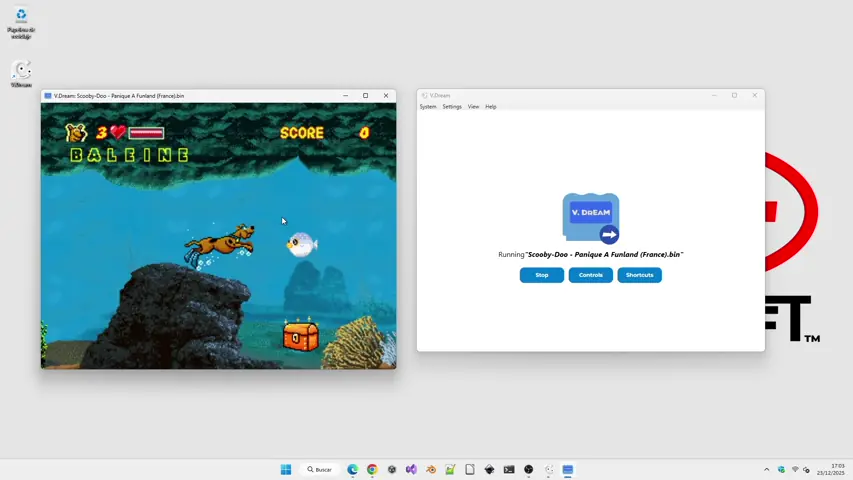The width and height of the screenshot is (853, 480).
Task: Open the View menu
Action: tap(473, 107)
